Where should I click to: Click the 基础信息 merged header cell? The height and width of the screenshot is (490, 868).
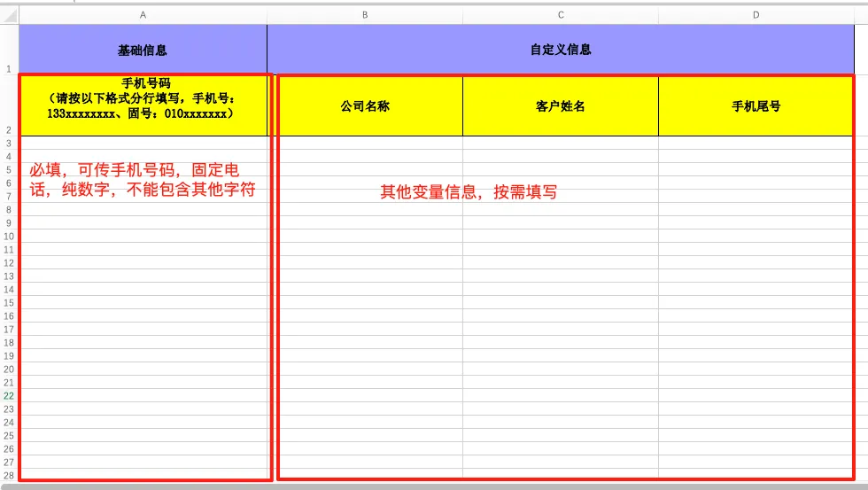pyautogui.click(x=143, y=51)
